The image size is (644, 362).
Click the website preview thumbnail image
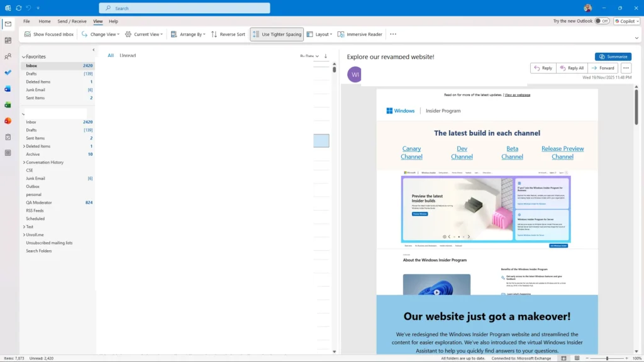tap(486, 210)
